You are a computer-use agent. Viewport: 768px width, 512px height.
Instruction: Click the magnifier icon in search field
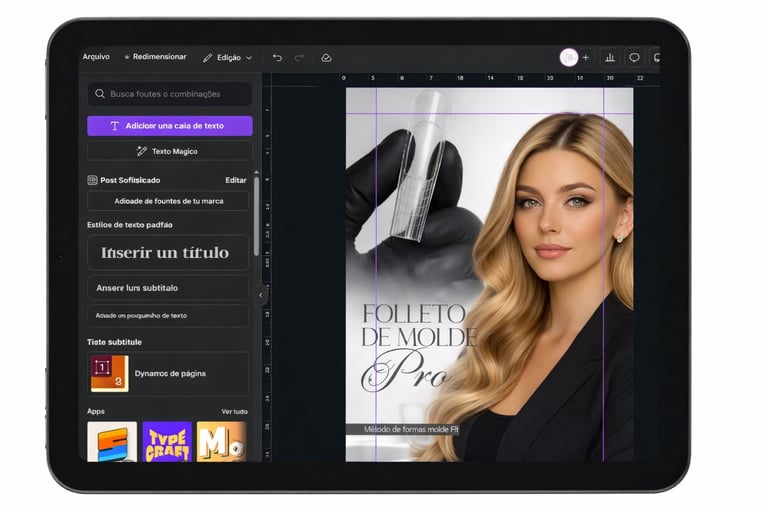100,94
